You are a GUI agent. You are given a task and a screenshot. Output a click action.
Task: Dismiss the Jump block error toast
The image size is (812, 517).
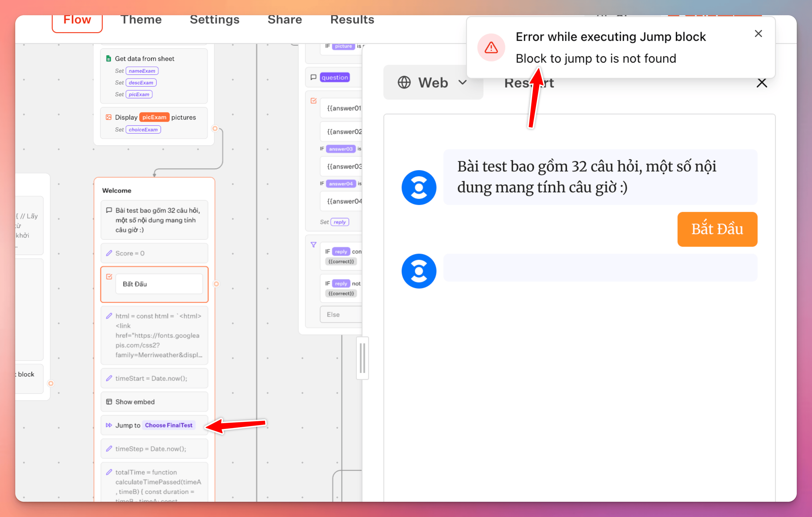758,34
